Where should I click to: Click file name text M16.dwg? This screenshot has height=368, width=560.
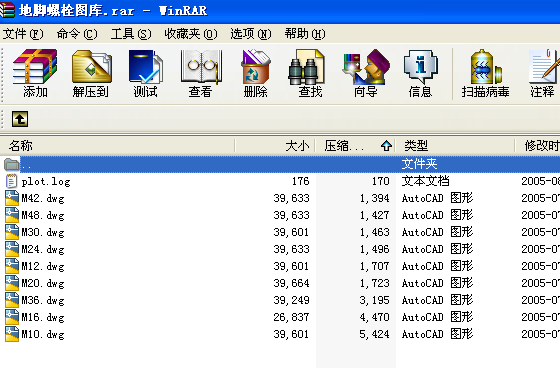[x=43, y=317]
